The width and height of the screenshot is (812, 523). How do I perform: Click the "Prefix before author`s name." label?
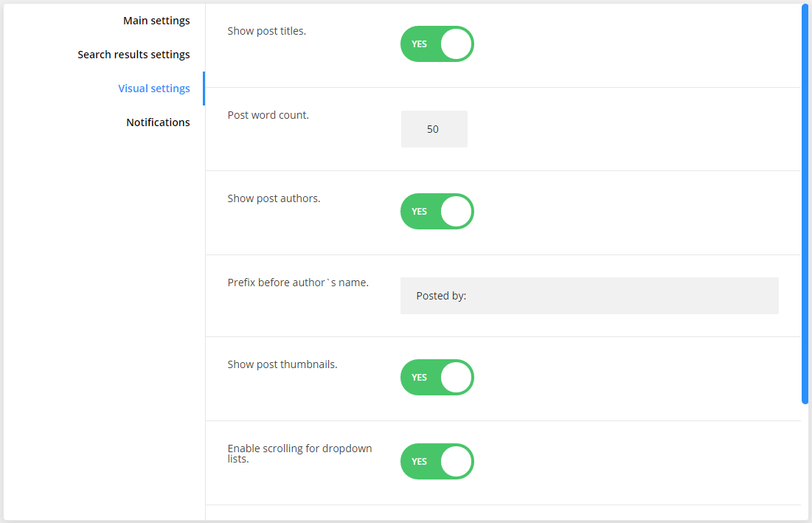[298, 283]
